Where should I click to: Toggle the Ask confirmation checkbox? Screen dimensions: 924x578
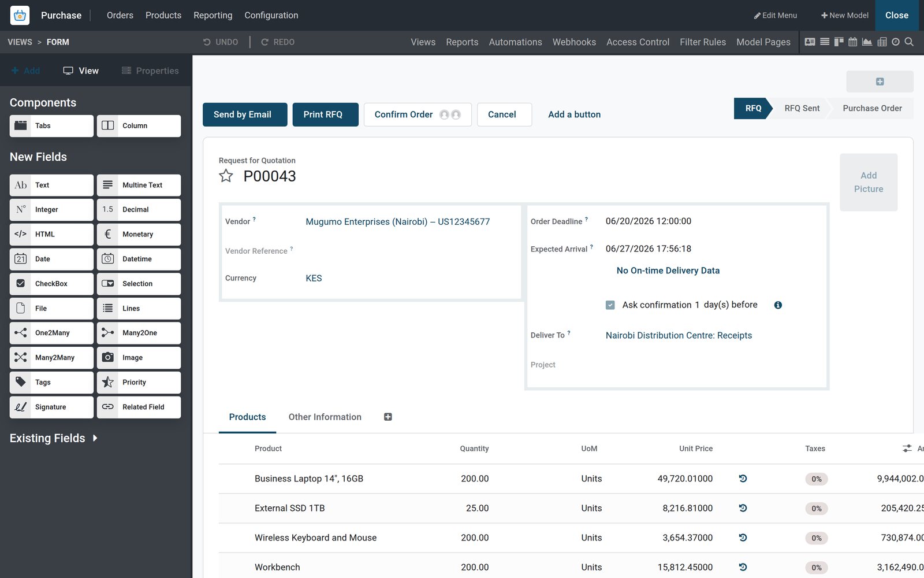[610, 305]
